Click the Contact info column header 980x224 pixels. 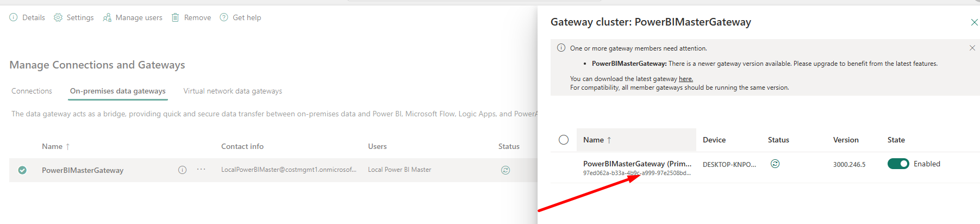pos(242,146)
